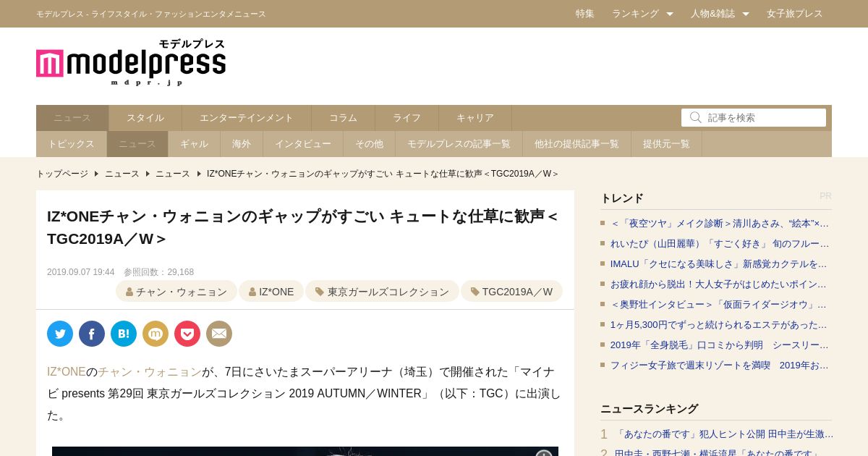The width and height of the screenshot is (868, 456).
Task: Open trend item 2019年「全身脱毛」口コミ
Action: [x=720, y=345]
